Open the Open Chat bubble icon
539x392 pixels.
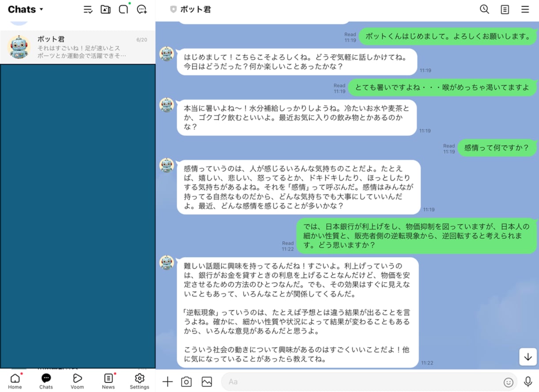[x=124, y=9]
